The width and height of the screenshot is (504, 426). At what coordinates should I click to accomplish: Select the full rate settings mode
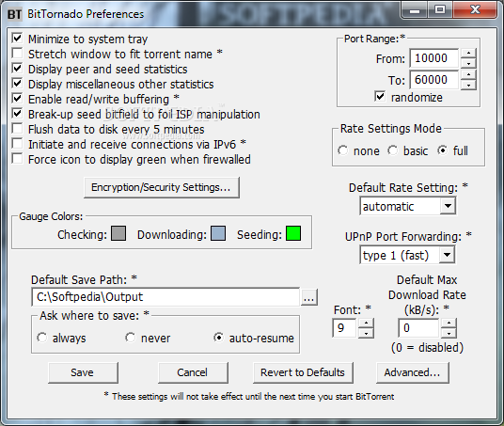point(442,150)
